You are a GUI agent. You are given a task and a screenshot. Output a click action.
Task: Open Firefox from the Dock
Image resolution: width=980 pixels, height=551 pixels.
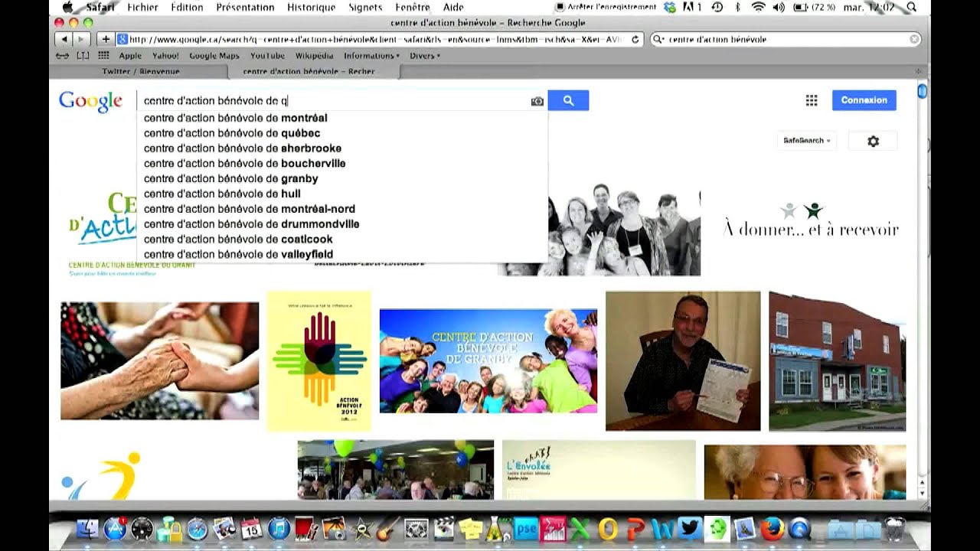point(772,528)
